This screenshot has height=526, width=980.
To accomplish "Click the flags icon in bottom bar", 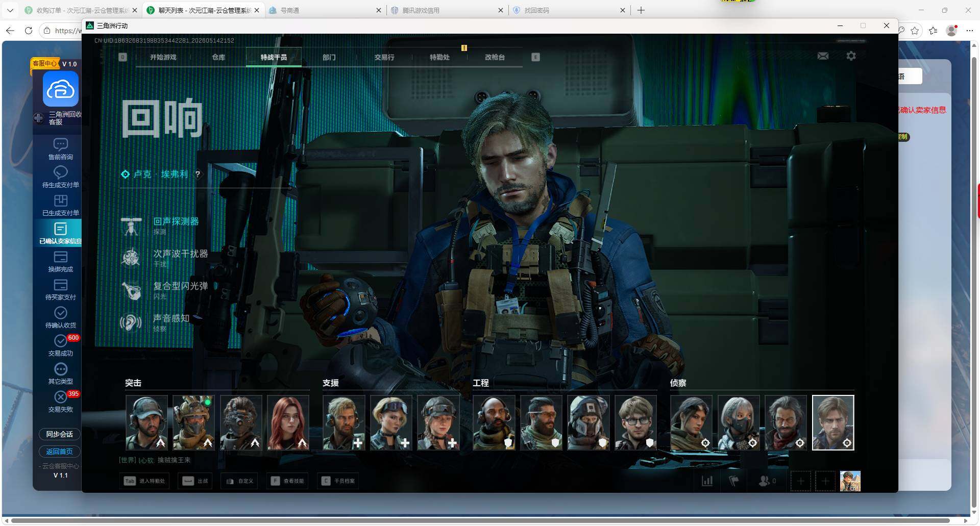I will point(733,481).
